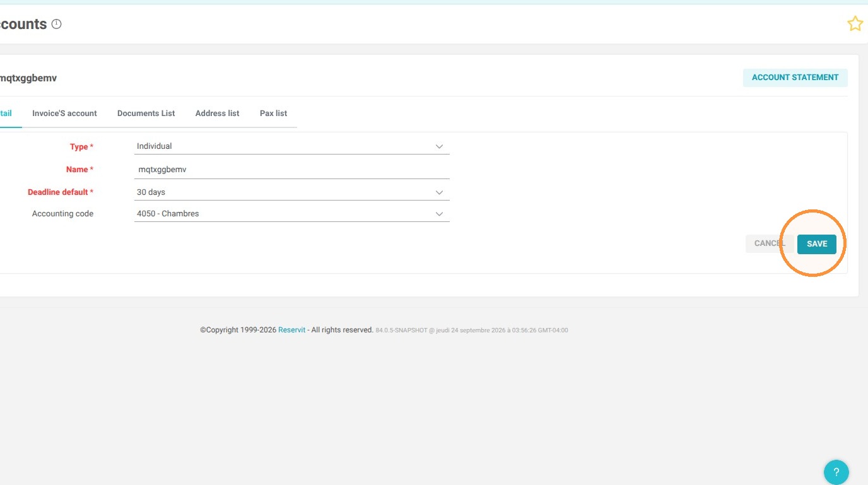Expand the Type dropdown chevron
Viewport: 868px width, 485px height.
point(440,146)
